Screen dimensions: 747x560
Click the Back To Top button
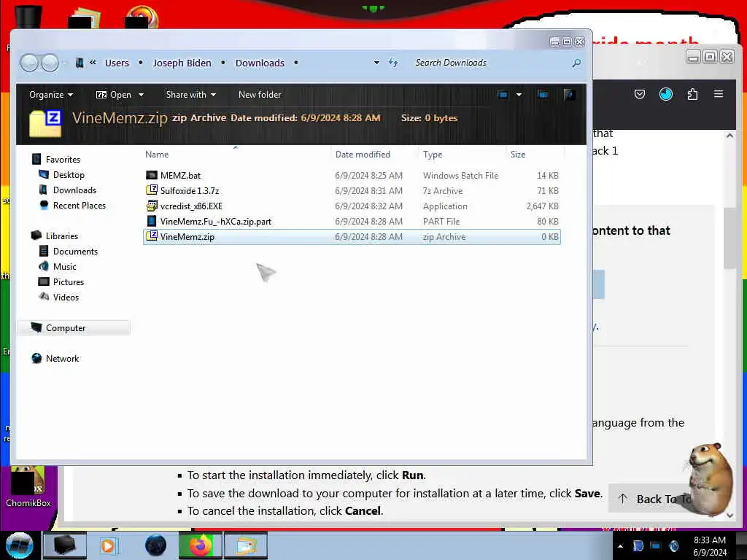[650, 499]
